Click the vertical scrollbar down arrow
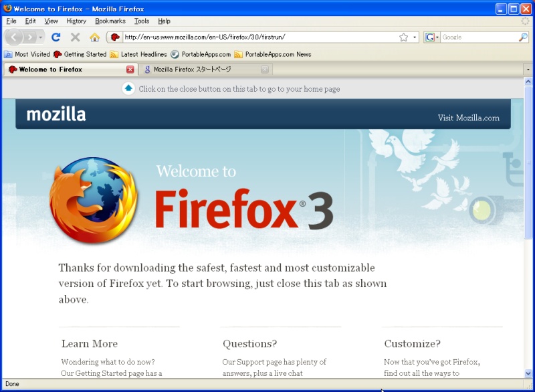This screenshot has height=392, width=535. [528, 373]
